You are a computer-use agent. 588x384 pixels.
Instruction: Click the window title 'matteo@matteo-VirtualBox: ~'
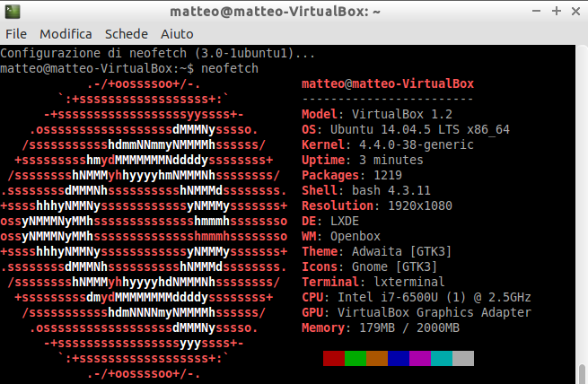click(276, 12)
